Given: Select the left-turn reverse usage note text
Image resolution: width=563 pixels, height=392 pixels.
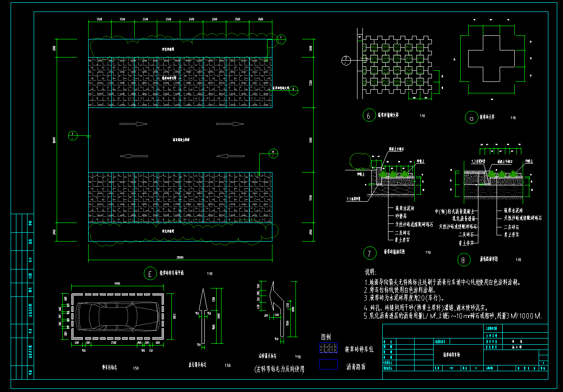Looking at the screenshot, I should 279,369.
